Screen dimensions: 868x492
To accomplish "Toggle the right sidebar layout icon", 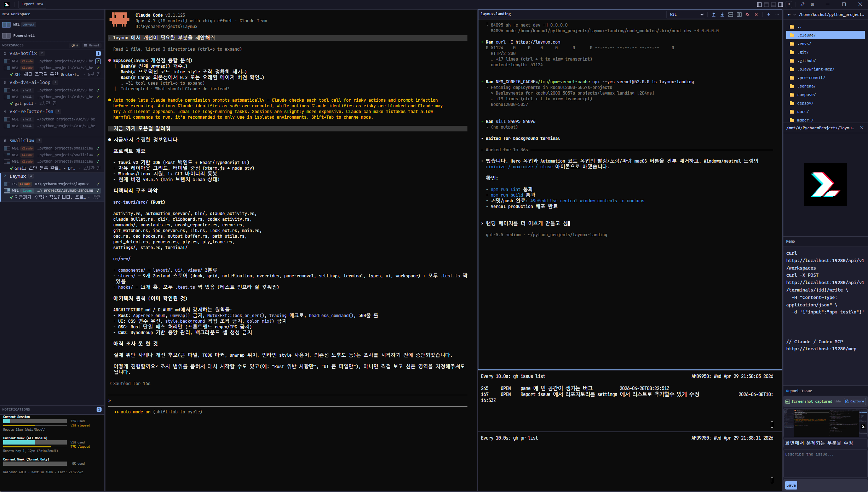I will click(x=780, y=5).
